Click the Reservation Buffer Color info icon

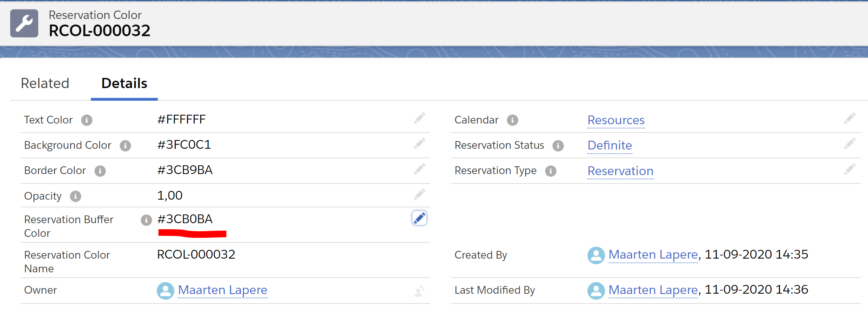pyautogui.click(x=146, y=220)
